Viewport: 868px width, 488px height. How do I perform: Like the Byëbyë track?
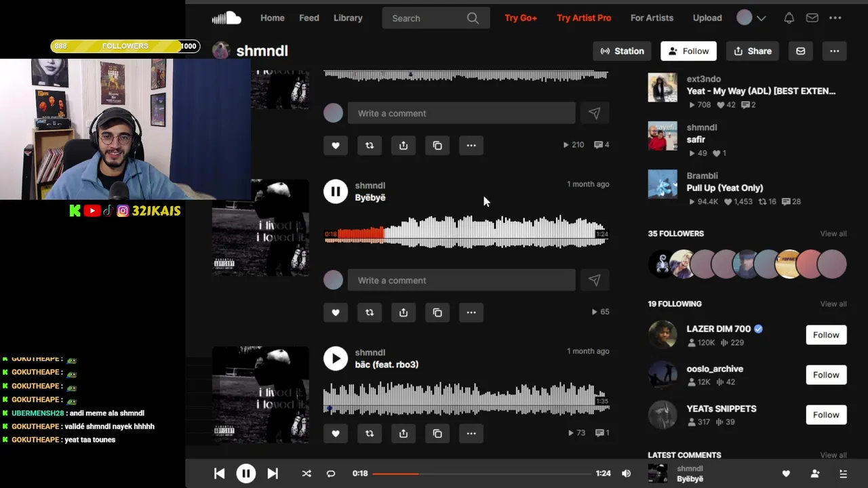pyautogui.click(x=336, y=312)
